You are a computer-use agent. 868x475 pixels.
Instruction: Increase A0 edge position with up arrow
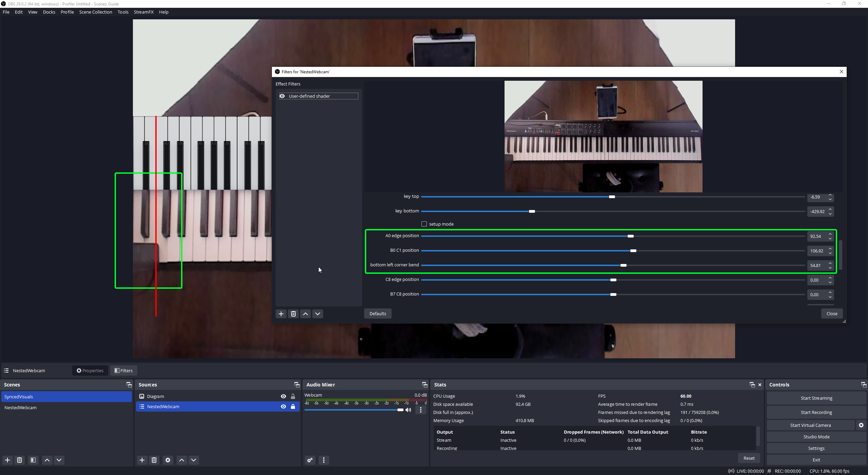coord(830,234)
